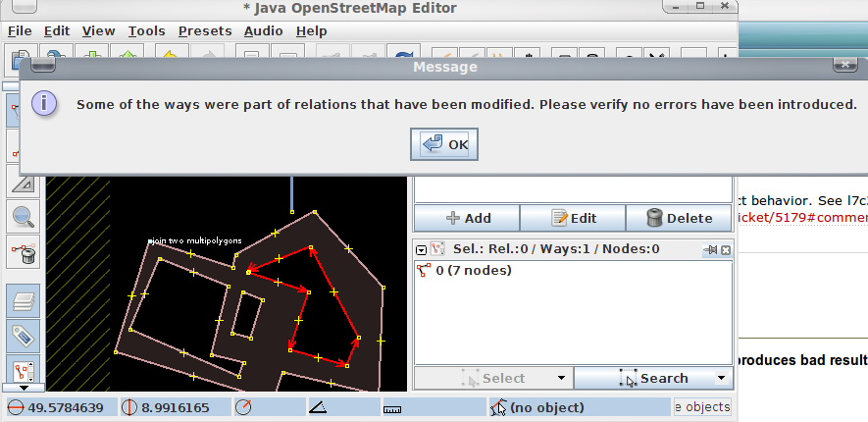Toggle the Layers panel button

pos(24,300)
